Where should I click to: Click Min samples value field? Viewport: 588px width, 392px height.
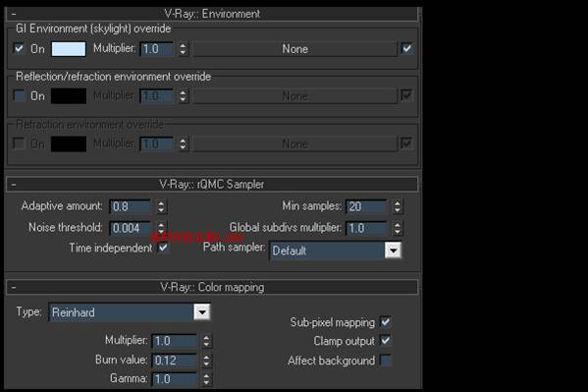point(366,206)
